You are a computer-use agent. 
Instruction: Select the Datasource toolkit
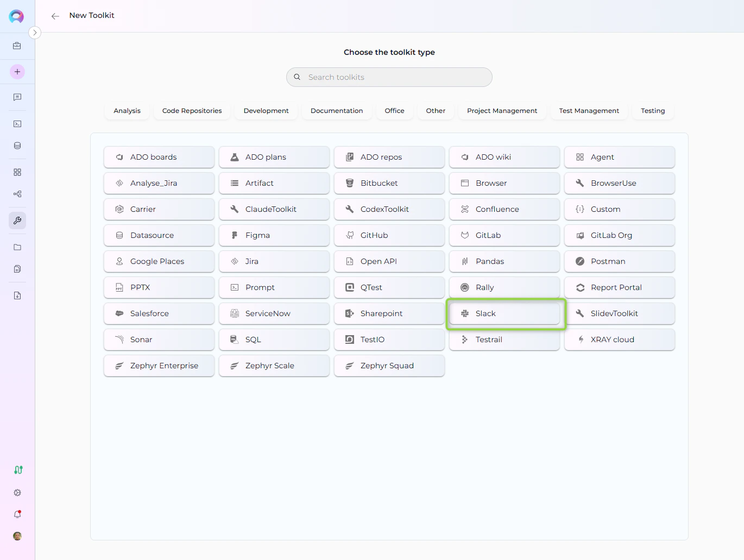[x=159, y=235]
